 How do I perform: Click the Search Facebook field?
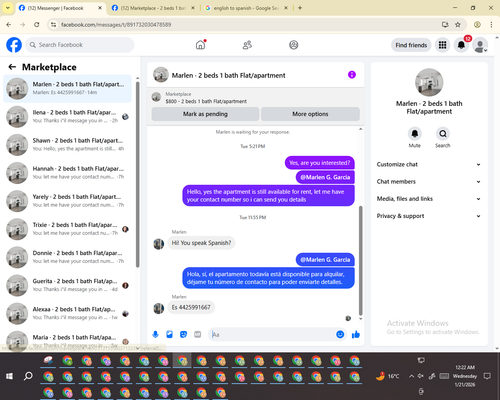tap(80, 45)
